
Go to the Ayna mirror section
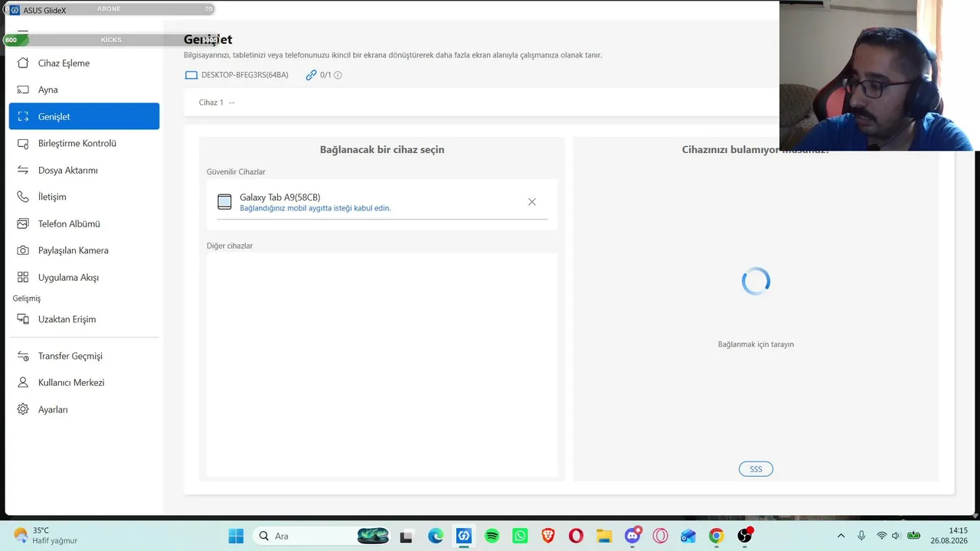[84, 90]
